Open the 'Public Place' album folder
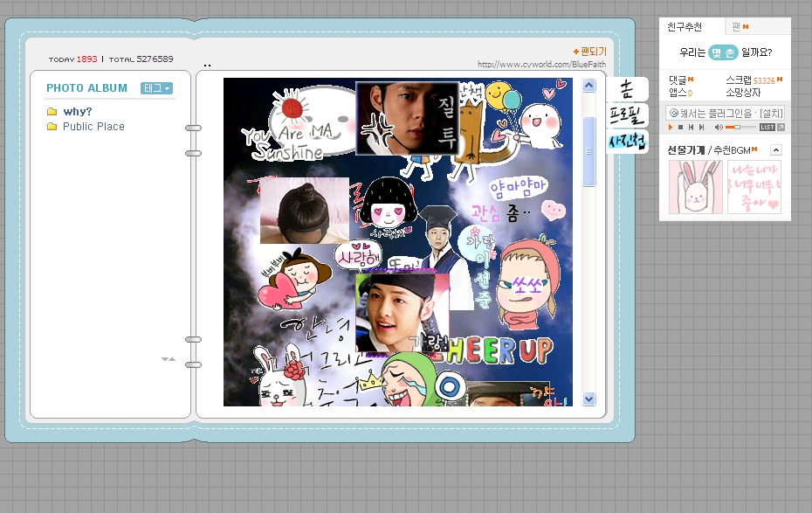 (93, 127)
